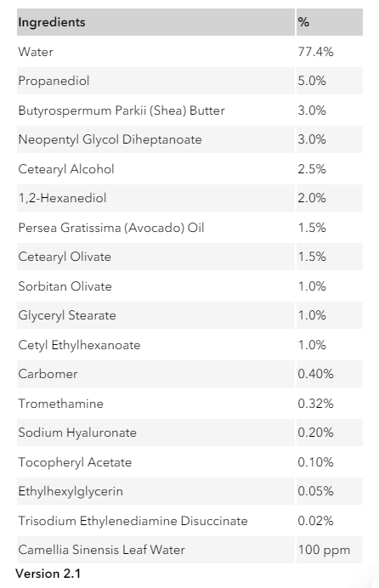Click the Version 2.1 label
This screenshot has height=588, width=379.
48,574
